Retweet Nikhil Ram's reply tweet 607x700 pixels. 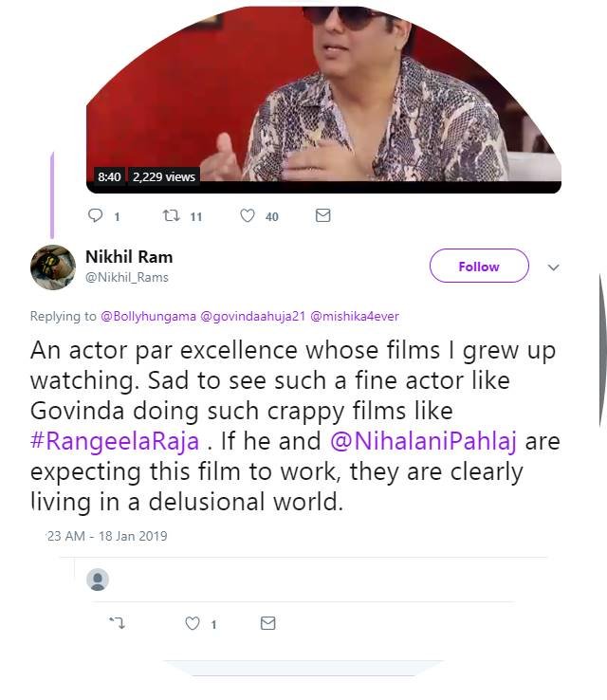tap(119, 623)
